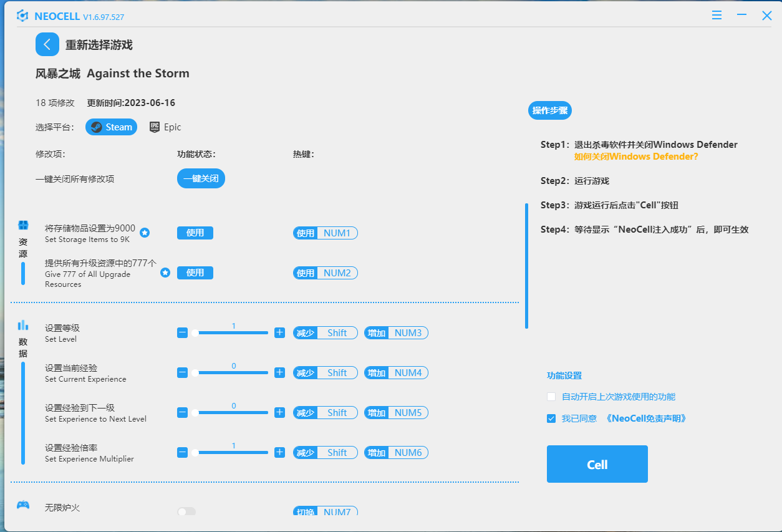Click the NeoCell logo icon

tap(22, 16)
